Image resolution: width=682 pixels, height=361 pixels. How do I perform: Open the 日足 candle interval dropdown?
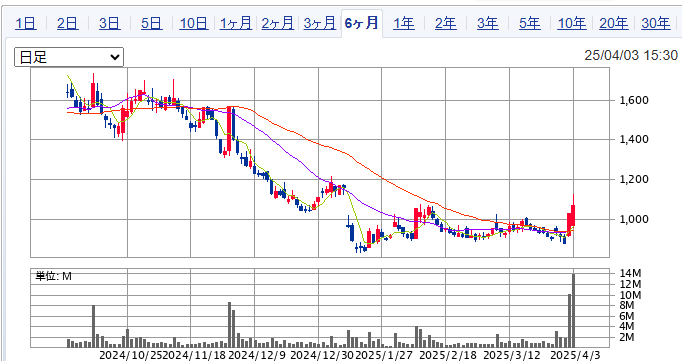click(x=69, y=57)
